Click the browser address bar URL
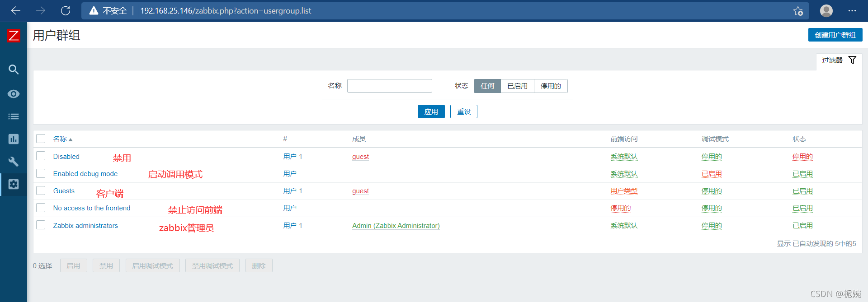Viewport: 868px width, 302px height. click(x=226, y=11)
